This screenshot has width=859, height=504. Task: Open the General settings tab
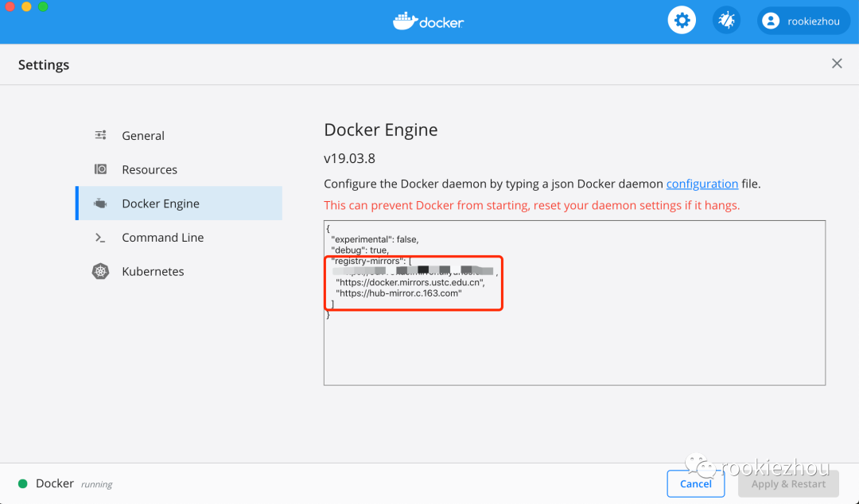tap(143, 136)
